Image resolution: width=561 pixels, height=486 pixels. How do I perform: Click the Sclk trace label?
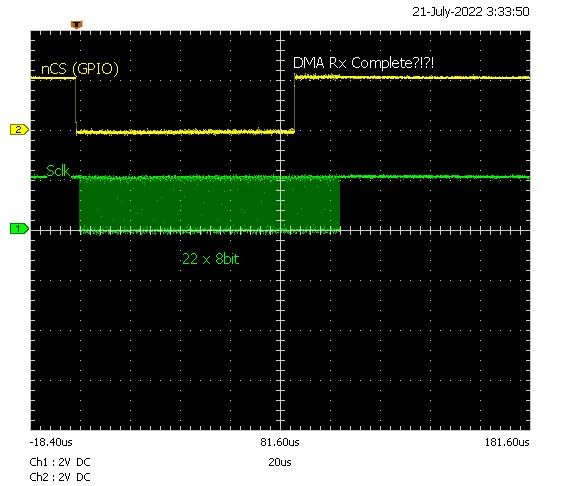[x=58, y=171]
